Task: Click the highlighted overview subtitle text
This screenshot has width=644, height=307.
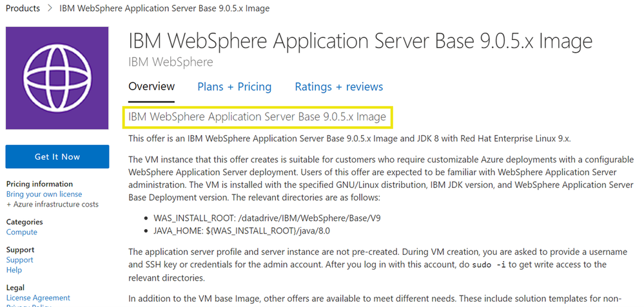Action: point(257,117)
